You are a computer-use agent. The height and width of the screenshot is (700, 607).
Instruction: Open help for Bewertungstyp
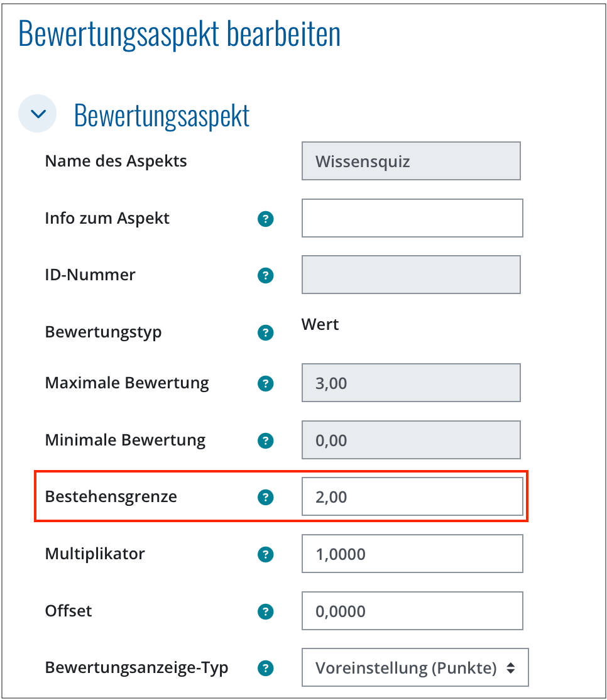[x=265, y=332]
